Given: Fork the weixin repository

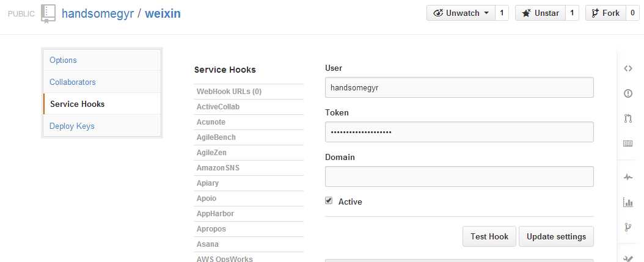Looking at the screenshot, I should tap(605, 13).
